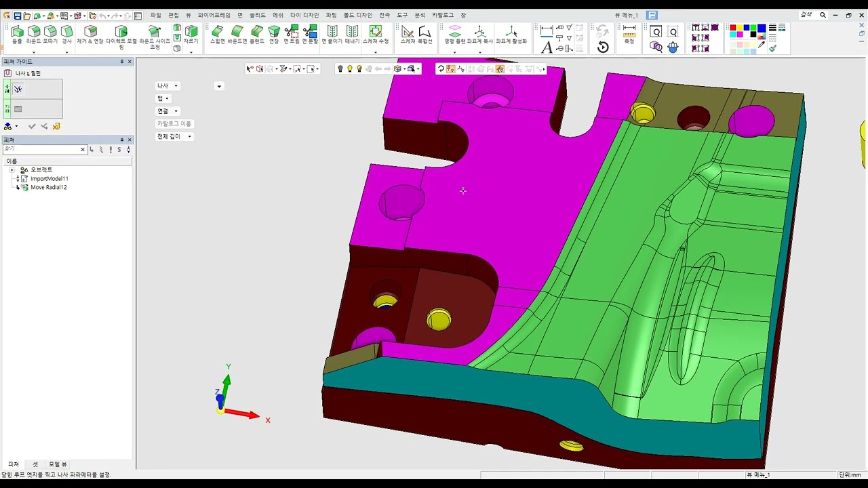This screenshot has width=868, height=488.
Task: Open the 전체 깊이 dropdown
Action: click(x=175, y=136)
